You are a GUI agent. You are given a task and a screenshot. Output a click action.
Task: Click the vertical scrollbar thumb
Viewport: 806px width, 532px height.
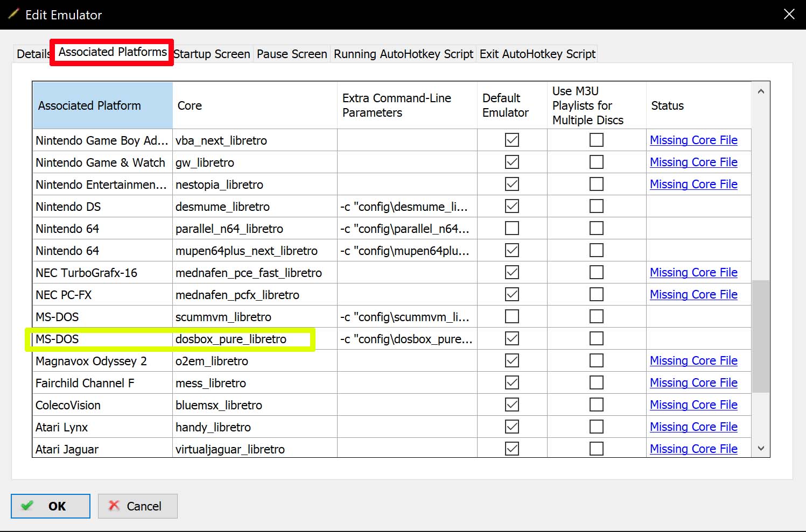click(761, 336)
